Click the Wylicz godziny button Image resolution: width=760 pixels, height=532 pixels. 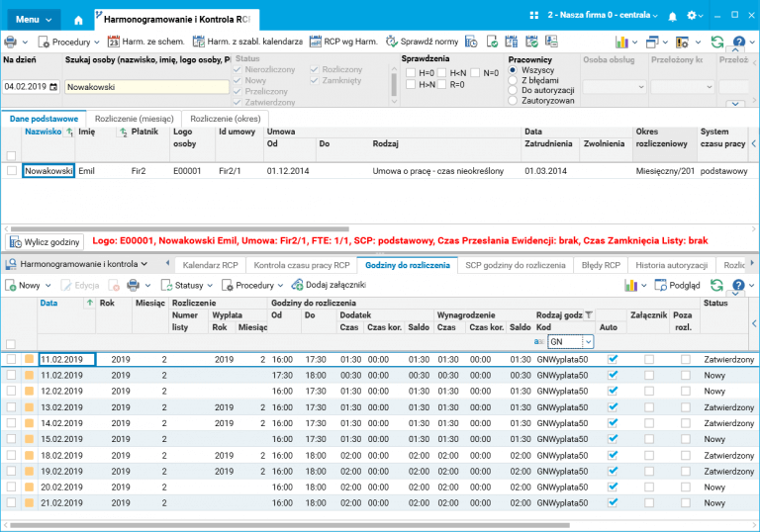pyautogui.click(x=46, y=241)
